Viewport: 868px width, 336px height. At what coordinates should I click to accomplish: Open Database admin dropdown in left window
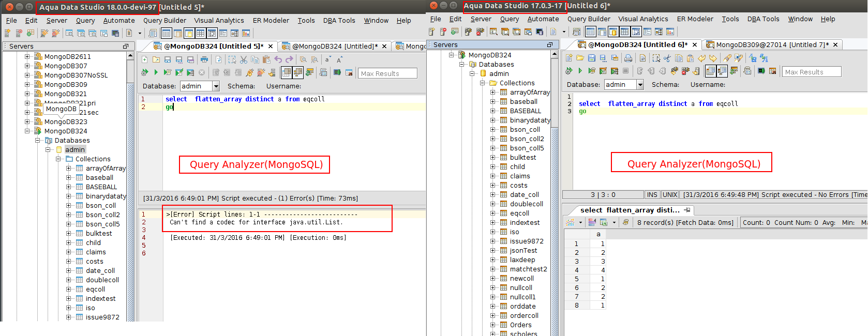[x=216, y=86]
